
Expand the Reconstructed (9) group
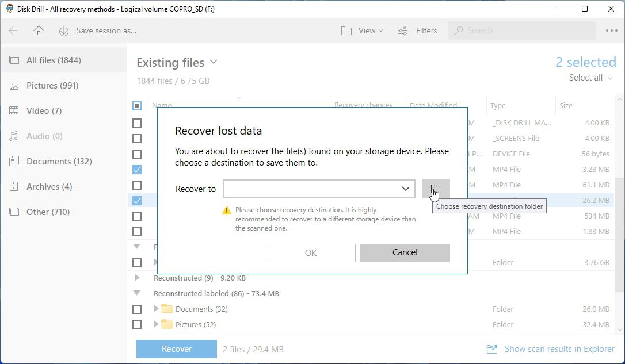pos(137,278)
